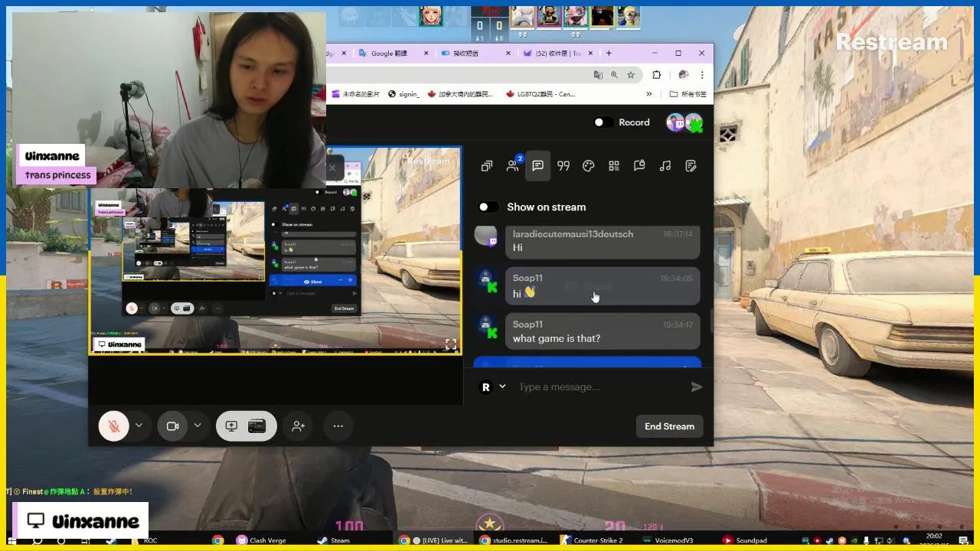Screen dimensions: 980x551
Task: Open the QR code panel
Action: click(614, 166)
